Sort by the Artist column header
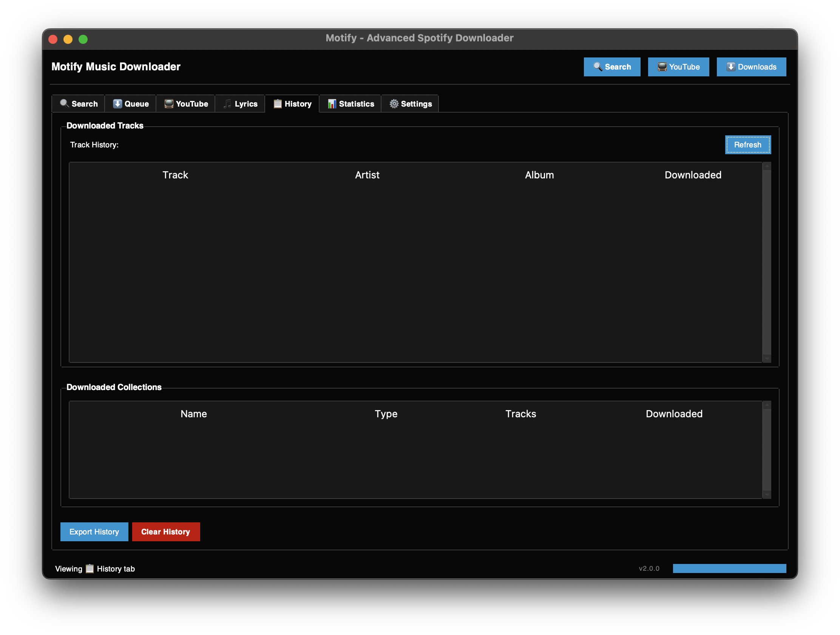The image size is (840, 635). pyautogui.click(x=367, y=175)
